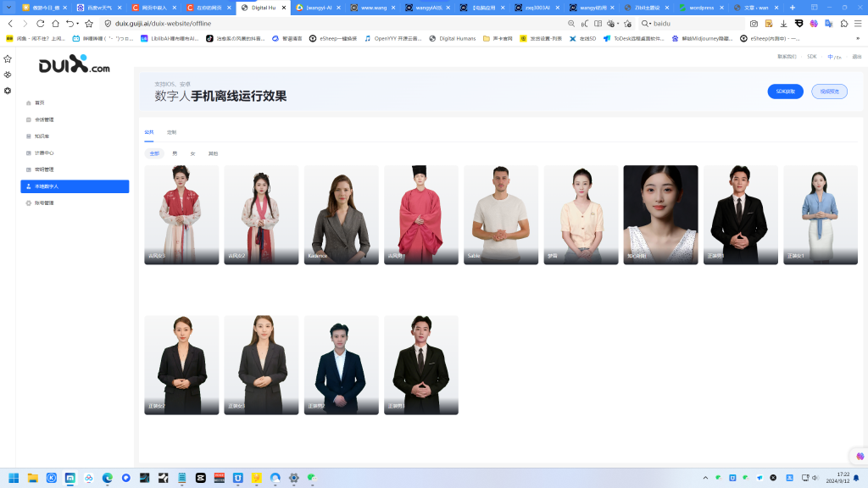Open the browser hamburger menu
868x488 pixels.
(858, 24)
